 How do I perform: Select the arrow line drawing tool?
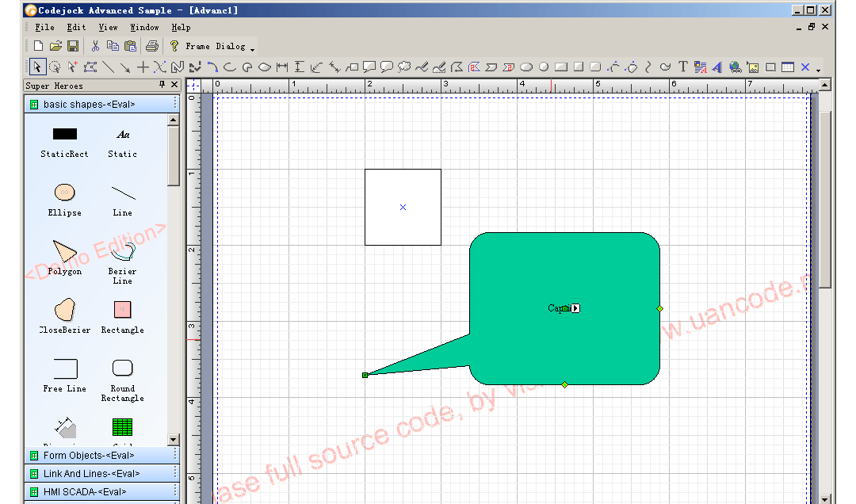pyautogui.click(x=125, y=67)
